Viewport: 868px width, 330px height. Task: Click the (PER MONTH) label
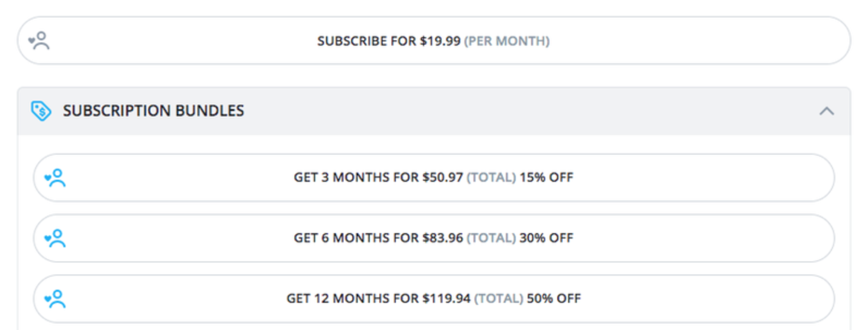point(507,41)
